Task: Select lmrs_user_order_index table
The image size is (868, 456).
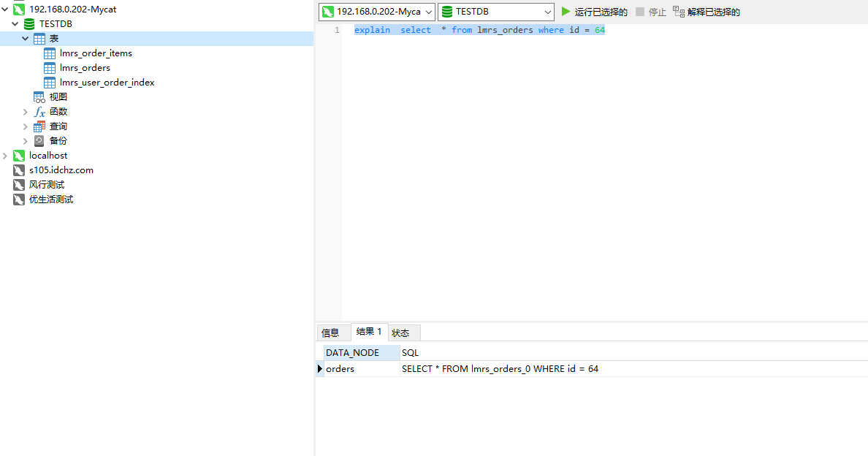Action: 107,83
